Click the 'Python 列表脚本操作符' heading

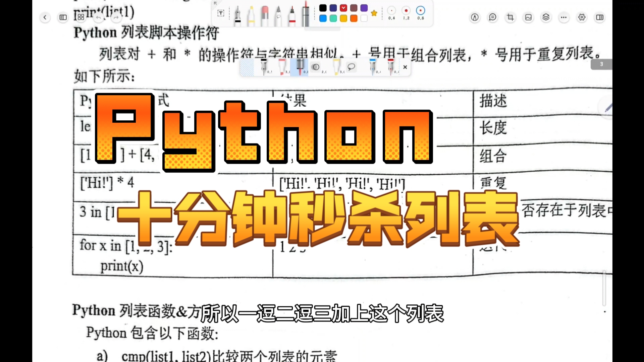(146, 33)
